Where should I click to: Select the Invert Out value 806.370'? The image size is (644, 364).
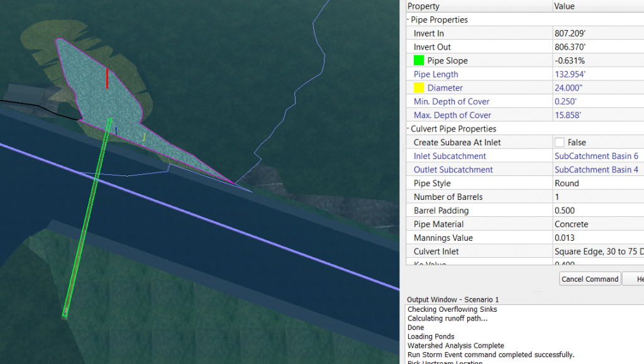[570, 47]
